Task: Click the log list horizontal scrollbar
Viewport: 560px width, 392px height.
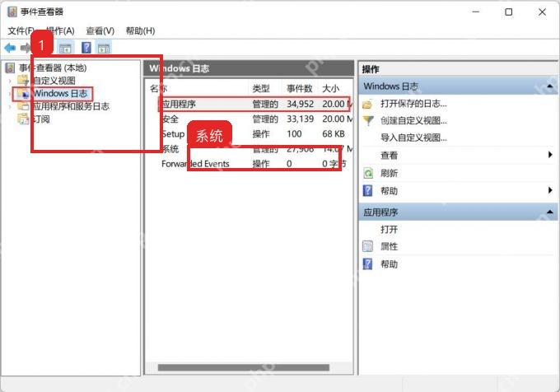Action: pos(244,368)
